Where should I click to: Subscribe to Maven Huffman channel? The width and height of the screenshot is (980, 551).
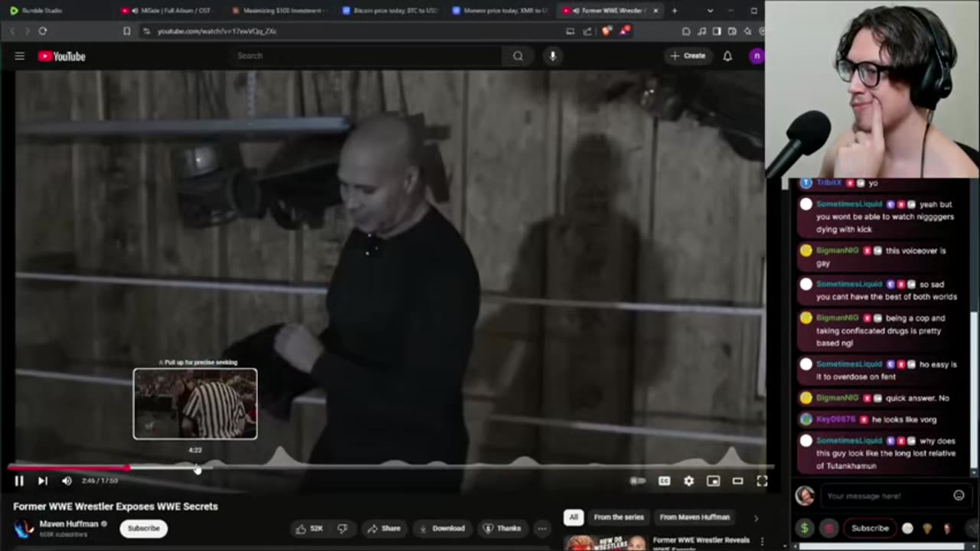144,528
